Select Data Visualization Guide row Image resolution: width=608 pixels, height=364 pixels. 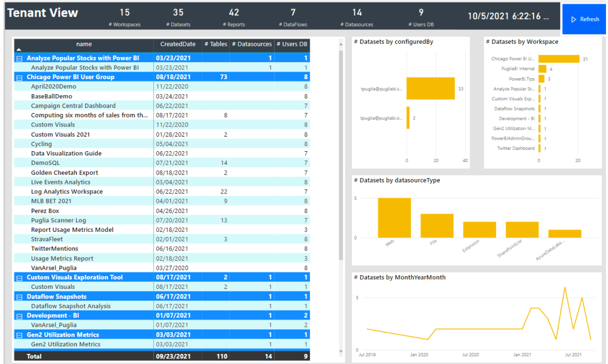point(162,153)
